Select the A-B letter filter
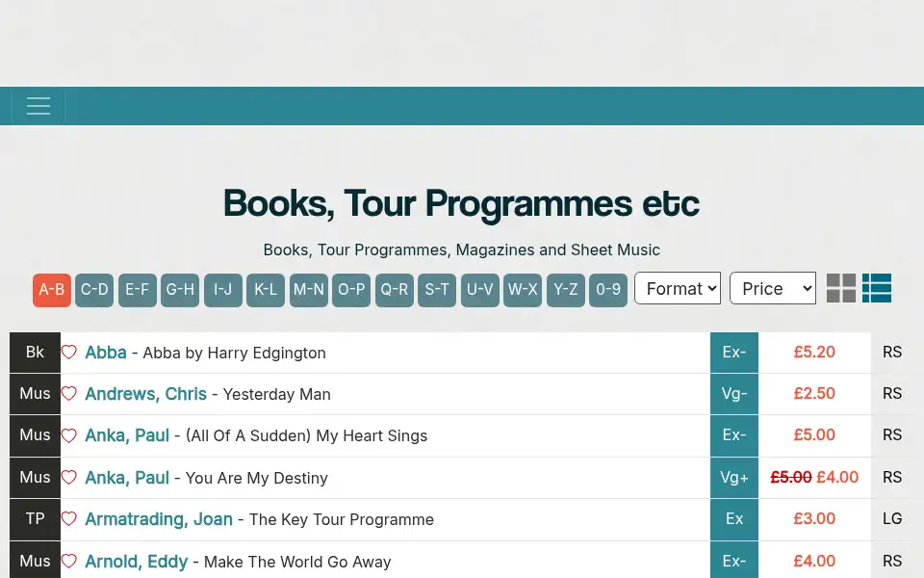The height and width of the screenshot is (578, 924). click(x=52, y=290)
